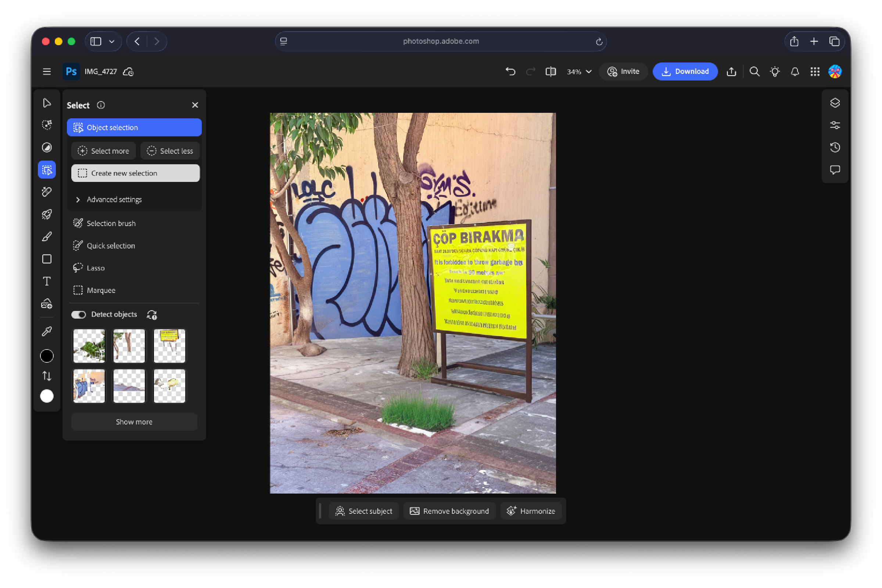Select the Brush tool
Image resolution: width=882 pixels, height=588 pixels.
coord(47,237)
